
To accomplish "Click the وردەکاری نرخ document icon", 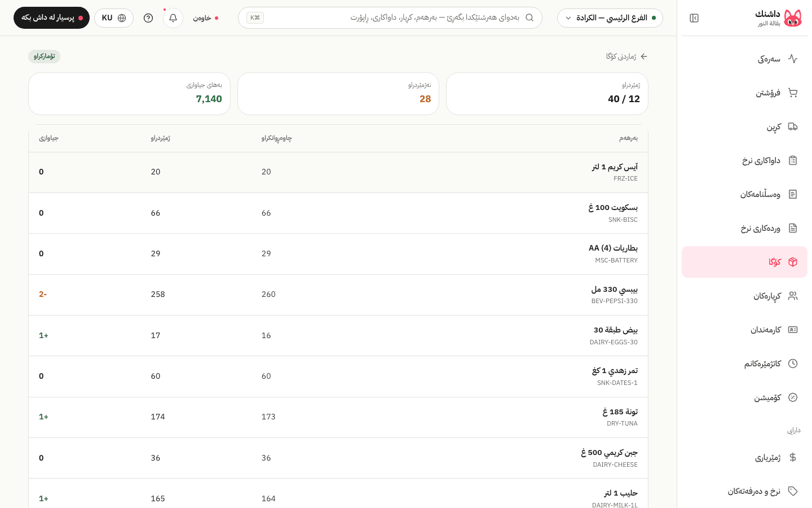I will tap(793, 228).
